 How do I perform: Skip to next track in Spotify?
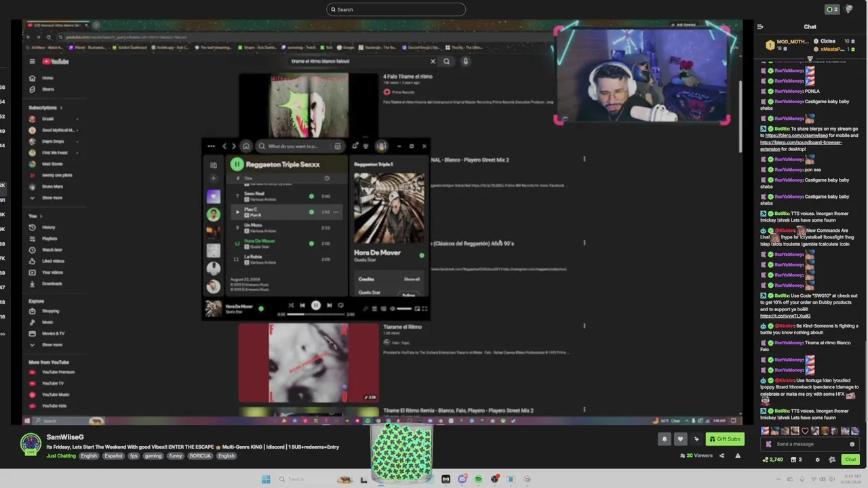[329, 306]
